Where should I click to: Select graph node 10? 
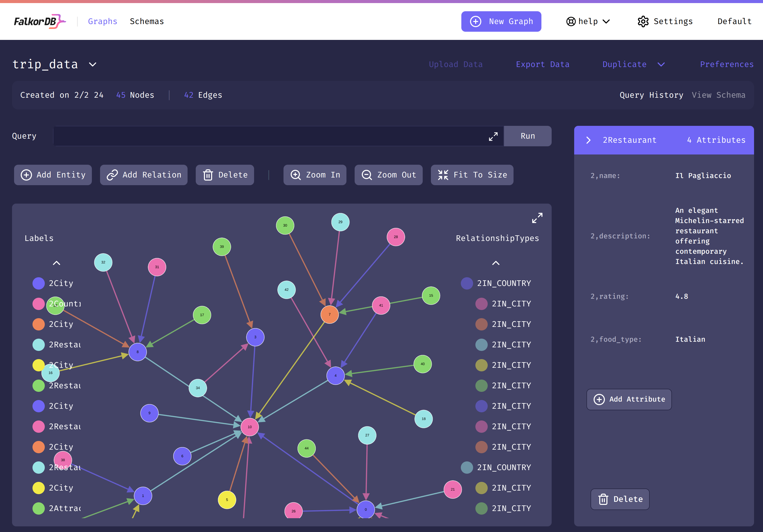click(x=249, y=427)
